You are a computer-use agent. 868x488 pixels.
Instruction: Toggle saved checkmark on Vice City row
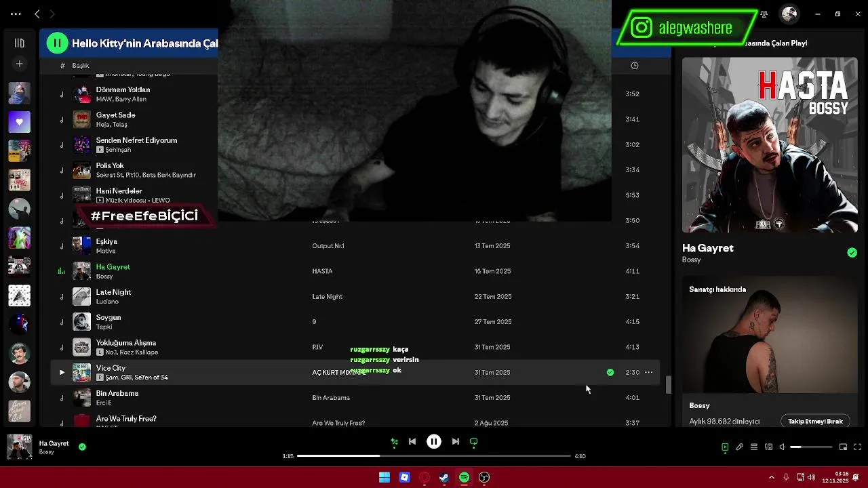(x=610, y=372)
